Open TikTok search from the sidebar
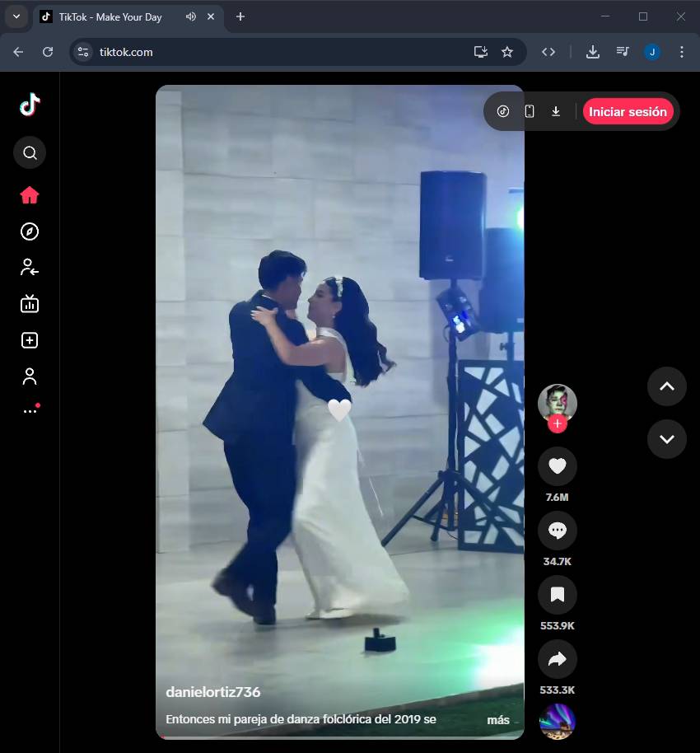Image resolution: width=700 pixels, height=753 pixels. (30, 152)
